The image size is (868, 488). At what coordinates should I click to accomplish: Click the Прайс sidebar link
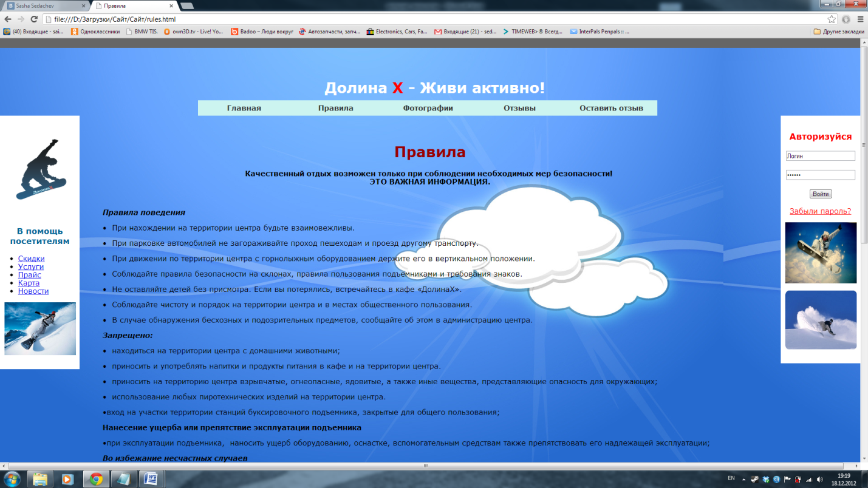30,275
